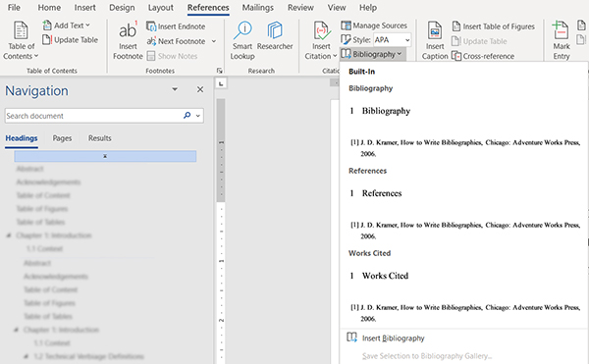Collapse the 1.2 Technical Webpage Definitions heading
The height and width of the screenshot is (364, 589).
click(x=26, y=356)
